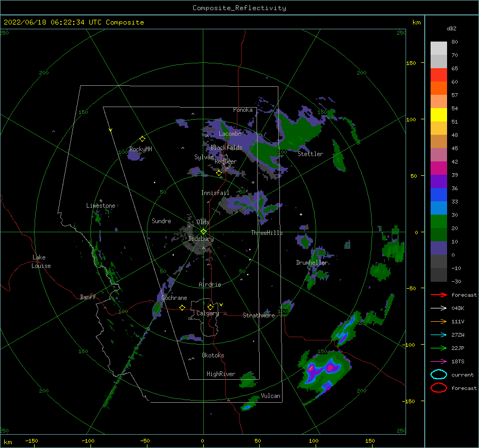Click the red forecast ellipse icon
Image resolution: width=479 pixels, height=448 pixels.
coord(439,388)
